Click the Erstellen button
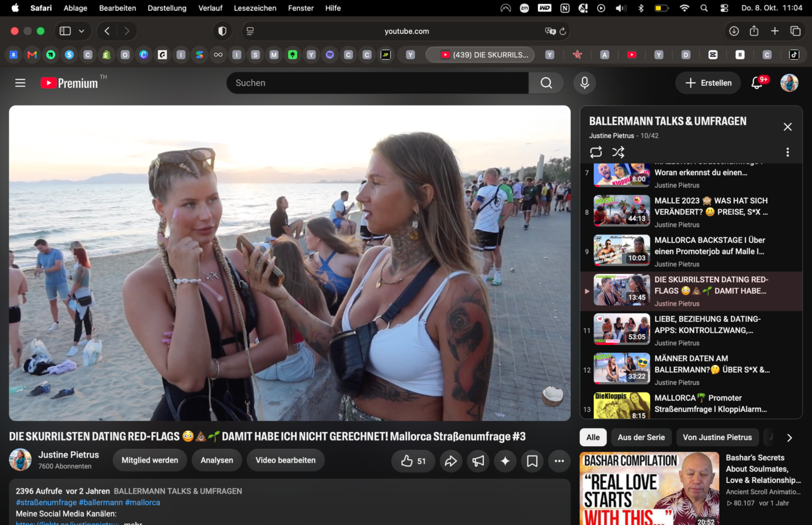This screenshot has width=812, height=525. (708, 83)
